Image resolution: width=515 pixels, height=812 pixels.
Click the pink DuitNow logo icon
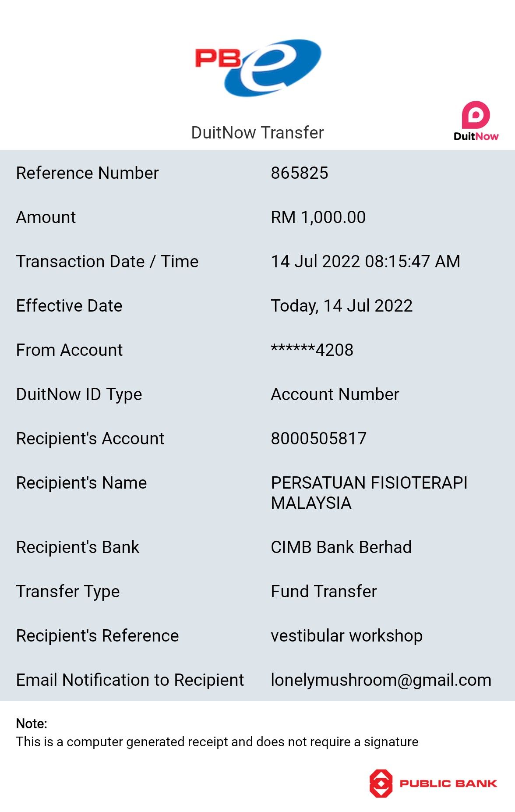(x=476, y=115)
